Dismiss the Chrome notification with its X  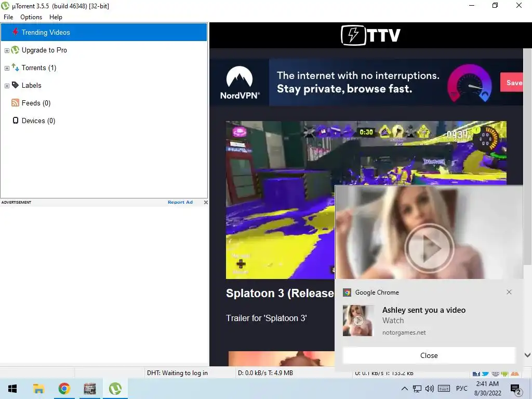[509, 292]
